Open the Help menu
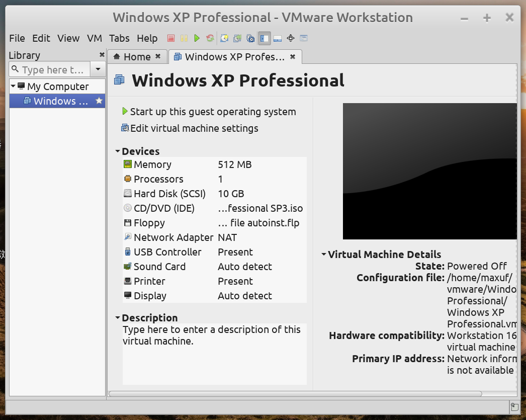526x420 pixels. tap(147, 38)
